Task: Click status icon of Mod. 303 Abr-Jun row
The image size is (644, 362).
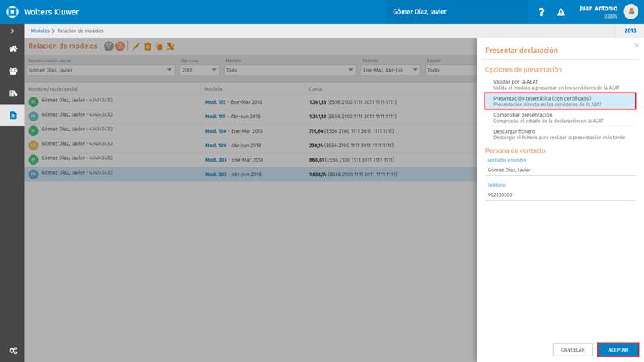Action: tap(33, 174)
